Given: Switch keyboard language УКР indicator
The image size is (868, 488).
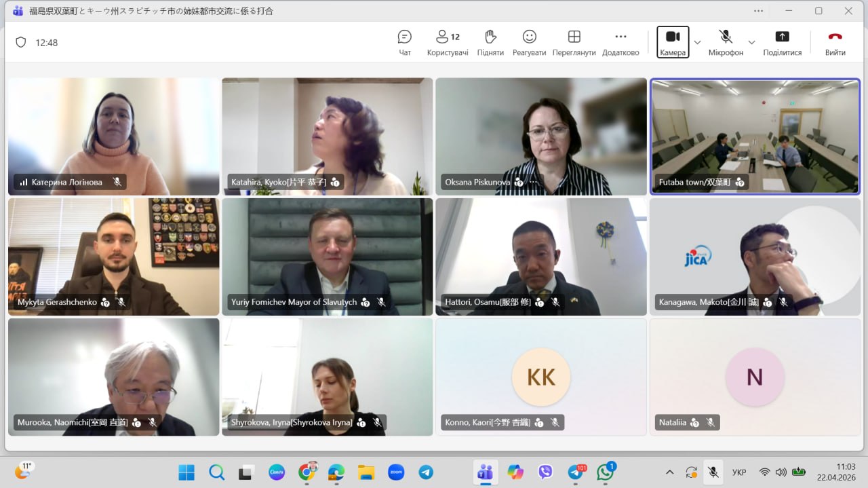Looking at the screenshot, I should click(x=740, y=472).
